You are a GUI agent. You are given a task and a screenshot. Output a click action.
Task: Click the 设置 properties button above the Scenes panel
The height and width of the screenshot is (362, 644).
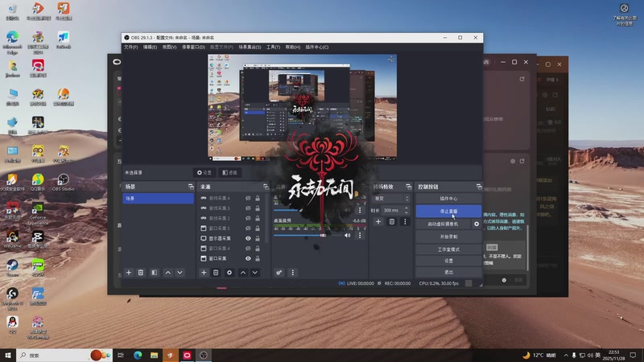coord(204,173)
